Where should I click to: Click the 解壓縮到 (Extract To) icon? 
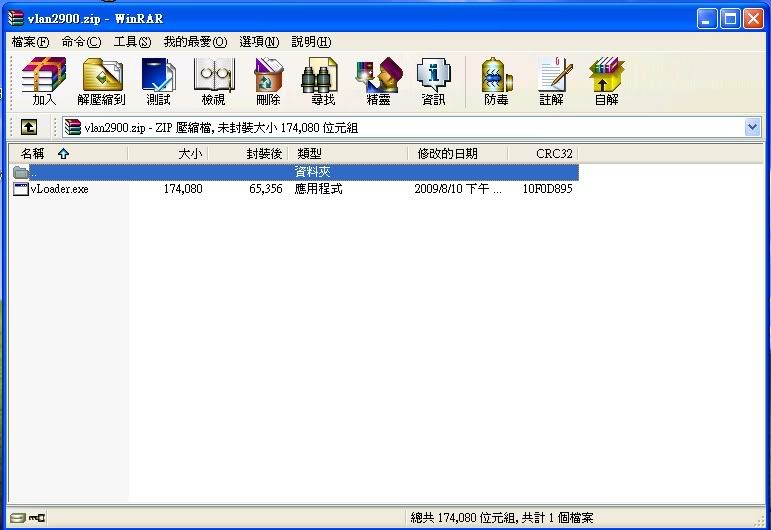tap(101, 81)
